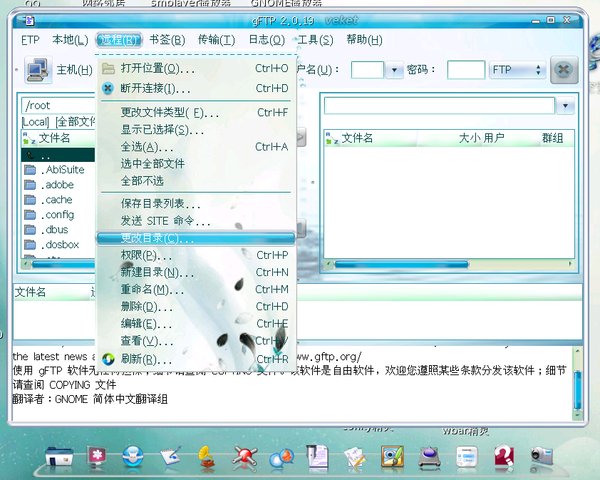Click the .adobe folder icon
600x480 pixels.
(30, 185)
